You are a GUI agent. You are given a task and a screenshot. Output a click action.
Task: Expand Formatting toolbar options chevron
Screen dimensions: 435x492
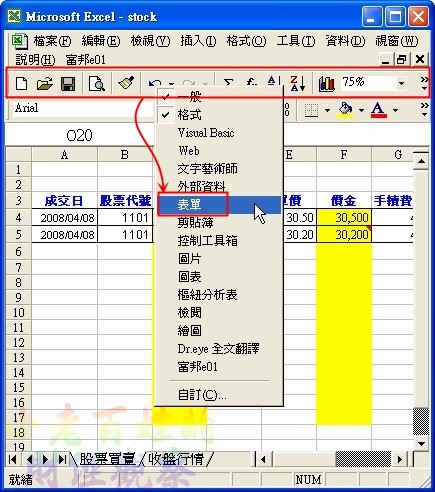(x=424, y=110)
